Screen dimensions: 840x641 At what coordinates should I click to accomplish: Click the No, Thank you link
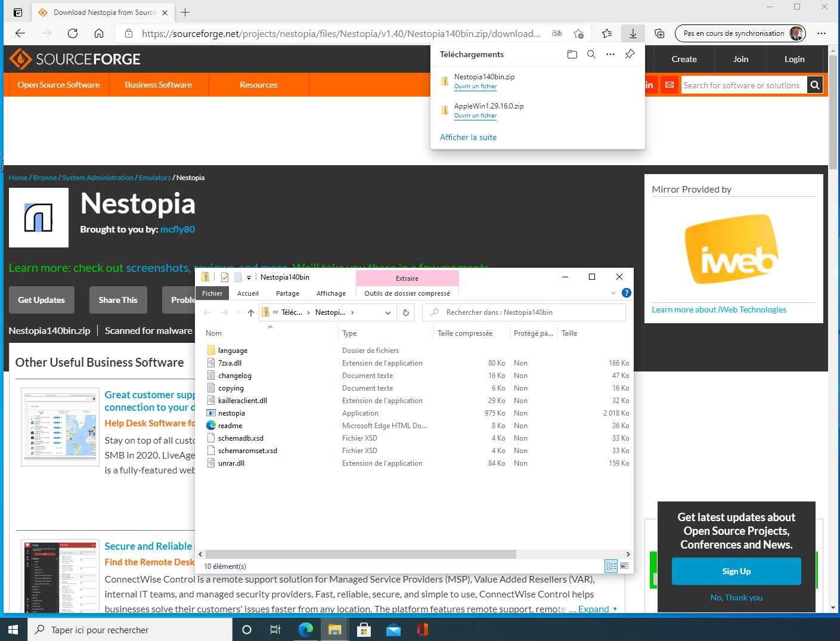pyautogui.click(x=736, y=597)
